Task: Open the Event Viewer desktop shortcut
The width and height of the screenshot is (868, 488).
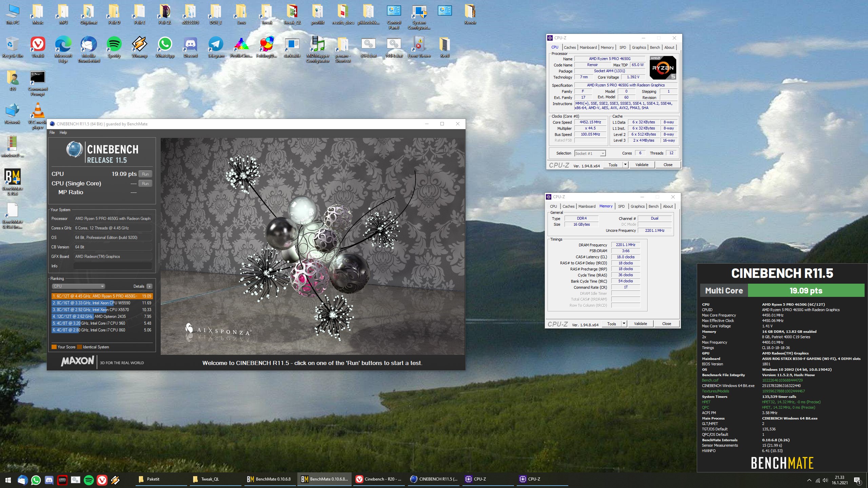Action: [419, 47]
